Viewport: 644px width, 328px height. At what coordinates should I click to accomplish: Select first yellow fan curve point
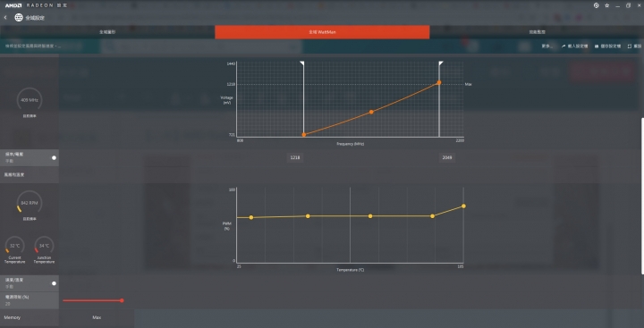(251, 217)
